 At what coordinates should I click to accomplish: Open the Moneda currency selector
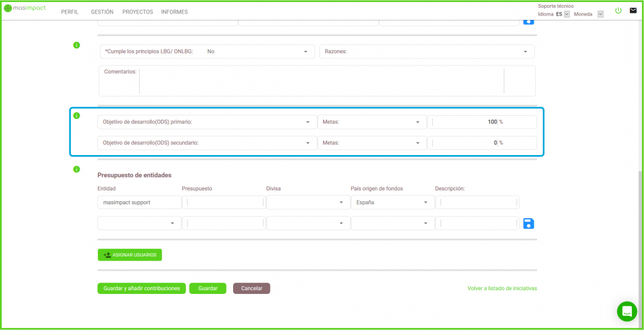(x=600, y=14)
